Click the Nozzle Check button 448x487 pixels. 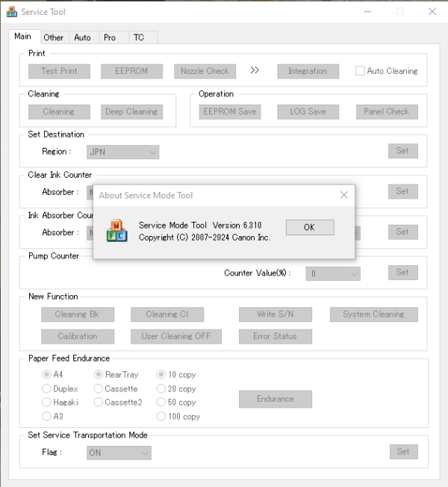[x=205, y=72]
